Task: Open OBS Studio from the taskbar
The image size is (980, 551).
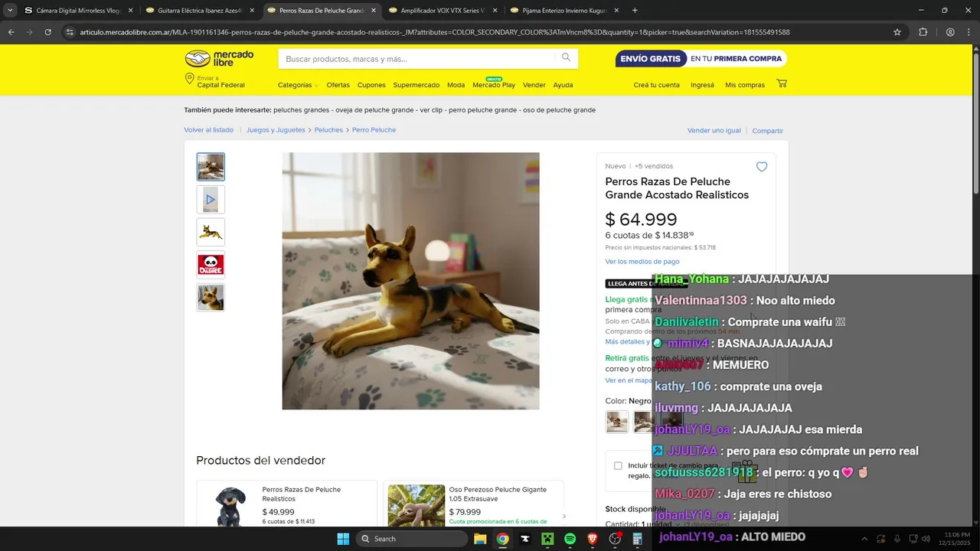Action: pos(615,539)
